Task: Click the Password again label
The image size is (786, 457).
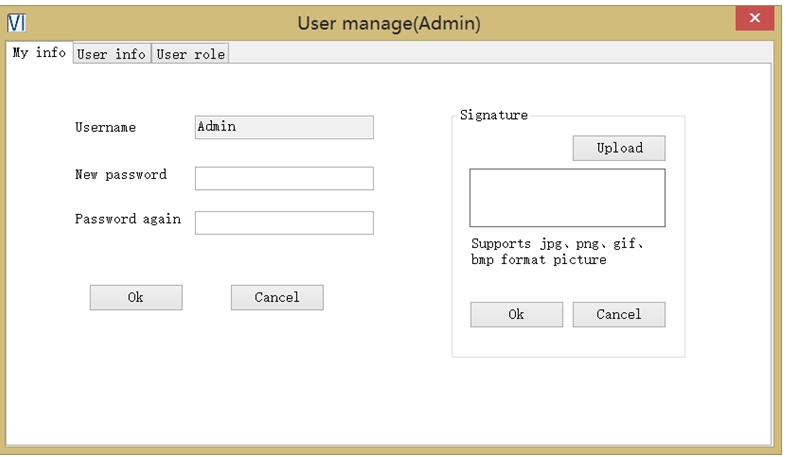Action: tap(128, 219)
